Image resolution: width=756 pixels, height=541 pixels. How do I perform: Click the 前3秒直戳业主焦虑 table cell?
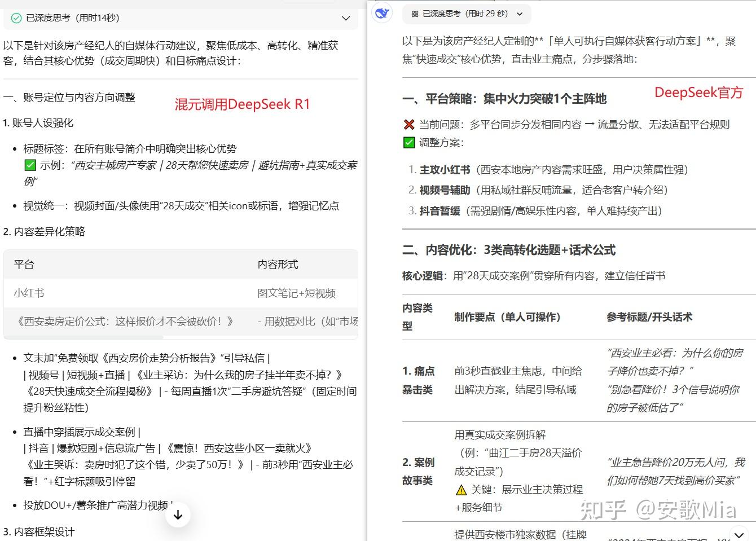point(518,380)
